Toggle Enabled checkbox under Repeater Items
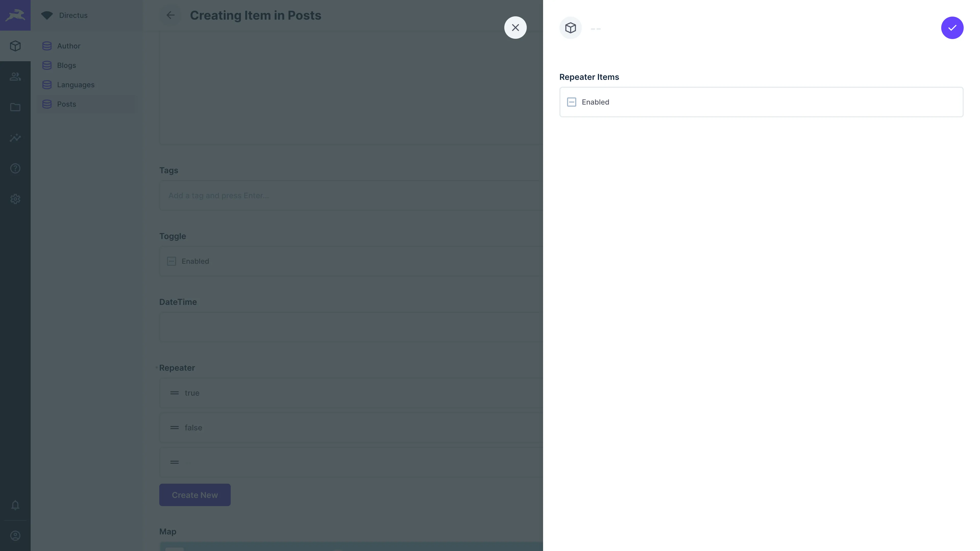The image size is (980, 551). pos(571,102)
